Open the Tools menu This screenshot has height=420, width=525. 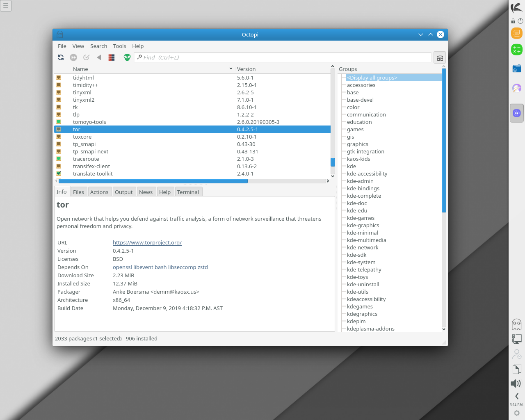point(120,46)
